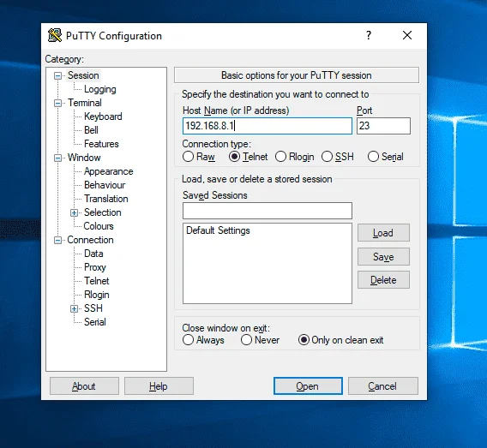
Task: Open the Behaviour settings category
Action: coord(105,185)
